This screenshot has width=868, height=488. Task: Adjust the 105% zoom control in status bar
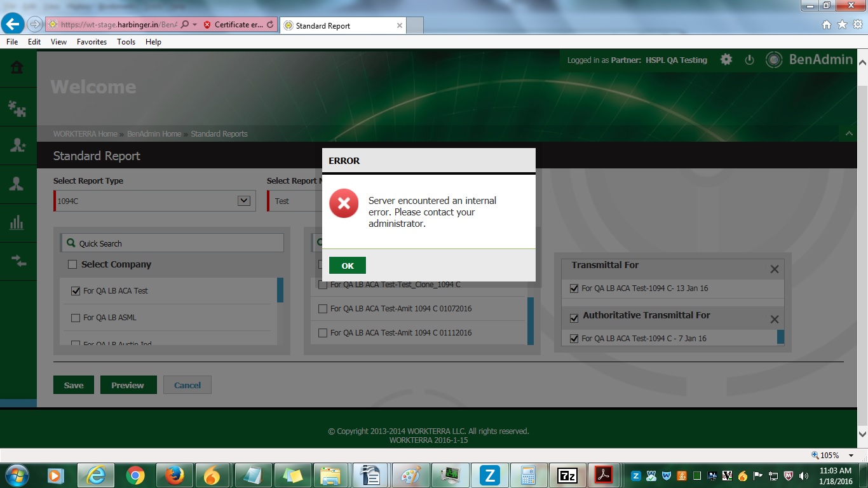click(x=829, y=455)
